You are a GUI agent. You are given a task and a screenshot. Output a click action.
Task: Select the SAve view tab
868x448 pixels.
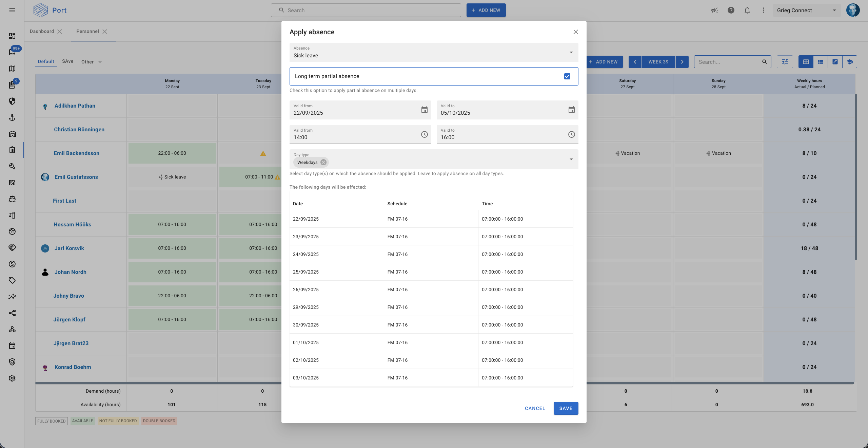tap(67, 61)
